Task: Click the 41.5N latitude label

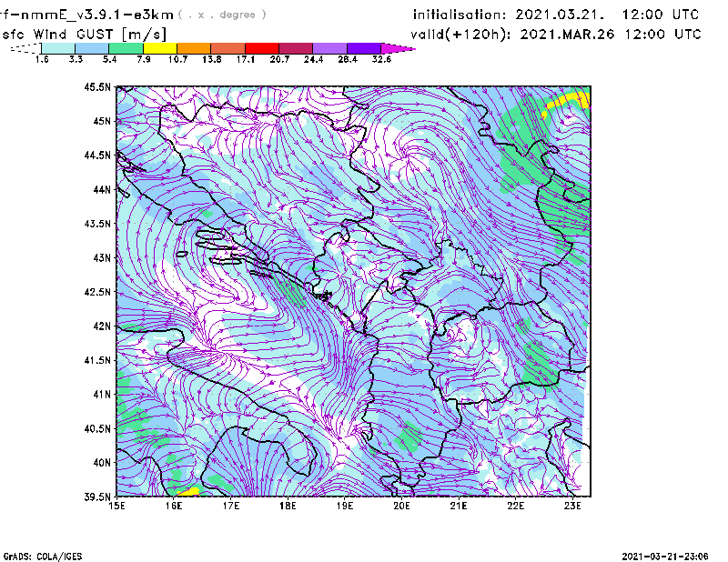Action: tap(97, 360)
